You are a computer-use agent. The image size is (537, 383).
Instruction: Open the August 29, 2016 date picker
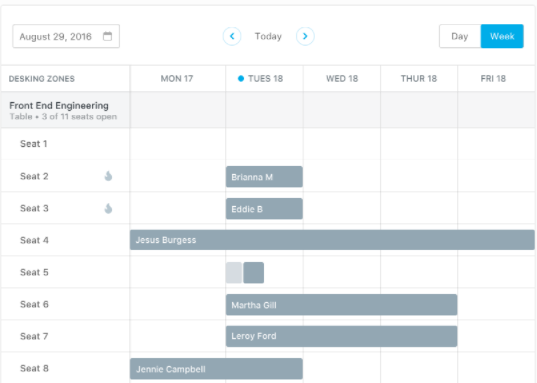66,36
